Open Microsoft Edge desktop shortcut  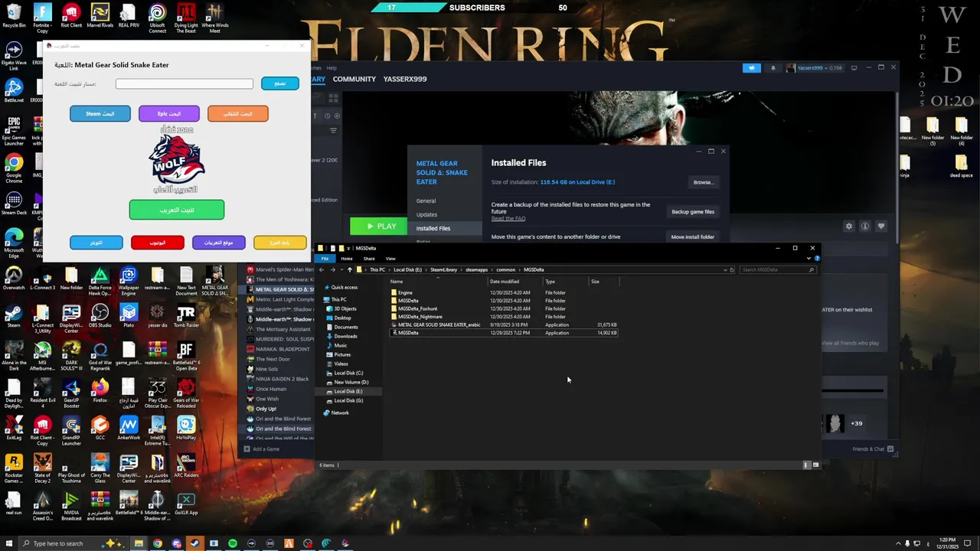click(14, 241)
